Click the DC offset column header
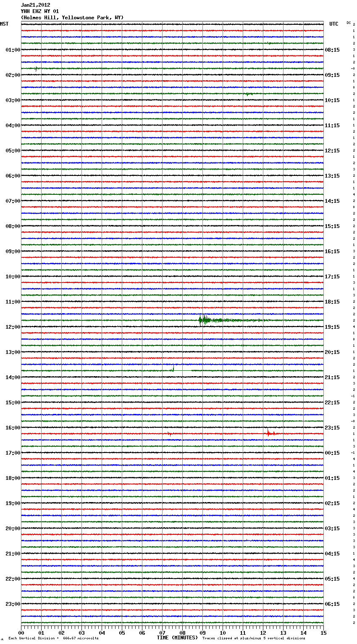 [349, 23]
